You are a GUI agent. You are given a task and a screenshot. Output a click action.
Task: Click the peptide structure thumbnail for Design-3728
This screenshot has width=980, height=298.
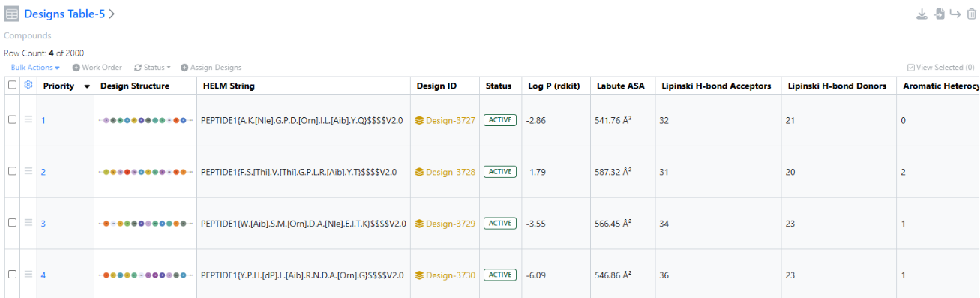[x=145, y=172]
